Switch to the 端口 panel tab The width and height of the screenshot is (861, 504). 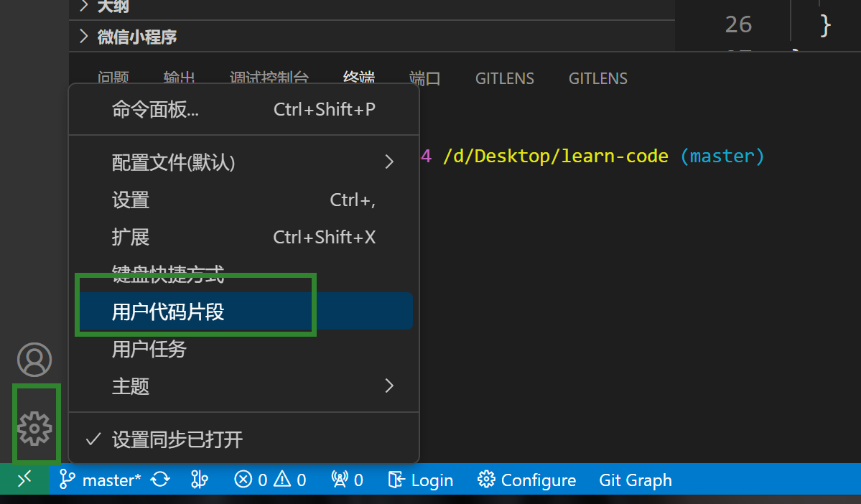pyautogui.click(x=424, y=78)
